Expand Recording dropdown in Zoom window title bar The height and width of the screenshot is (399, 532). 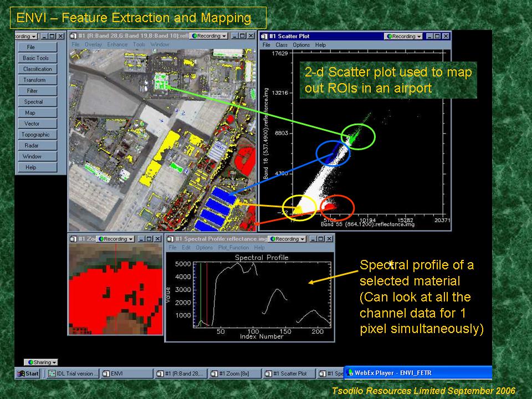(x=115, y=239)
